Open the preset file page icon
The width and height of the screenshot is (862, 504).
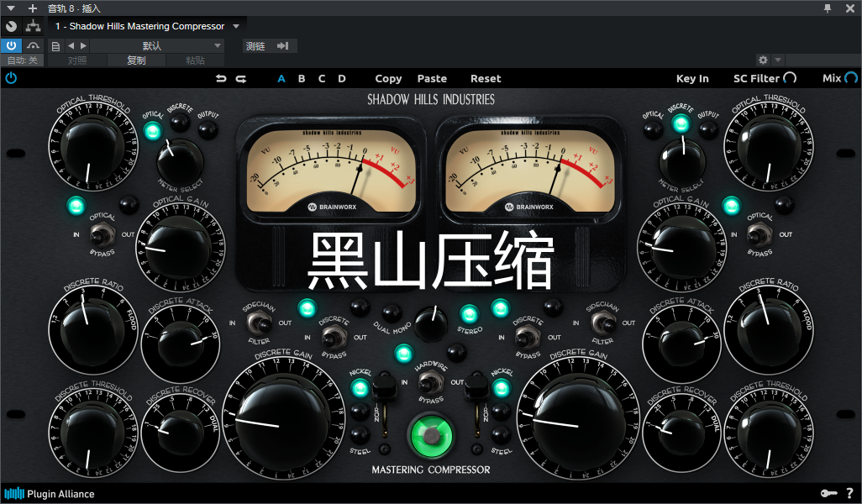click(55, 46)
